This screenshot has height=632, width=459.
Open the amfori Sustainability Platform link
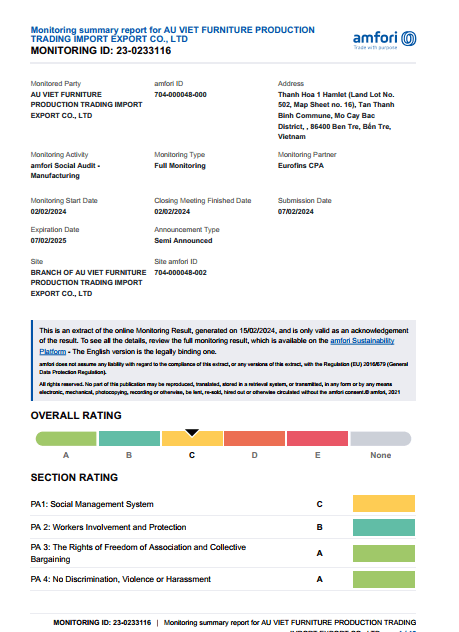[362, 341]
